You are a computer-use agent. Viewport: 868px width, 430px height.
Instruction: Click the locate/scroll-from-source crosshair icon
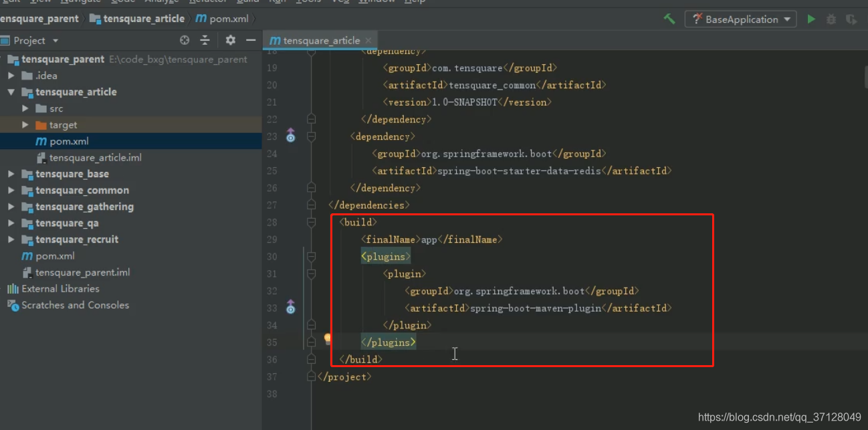click(x=185, y=40)
